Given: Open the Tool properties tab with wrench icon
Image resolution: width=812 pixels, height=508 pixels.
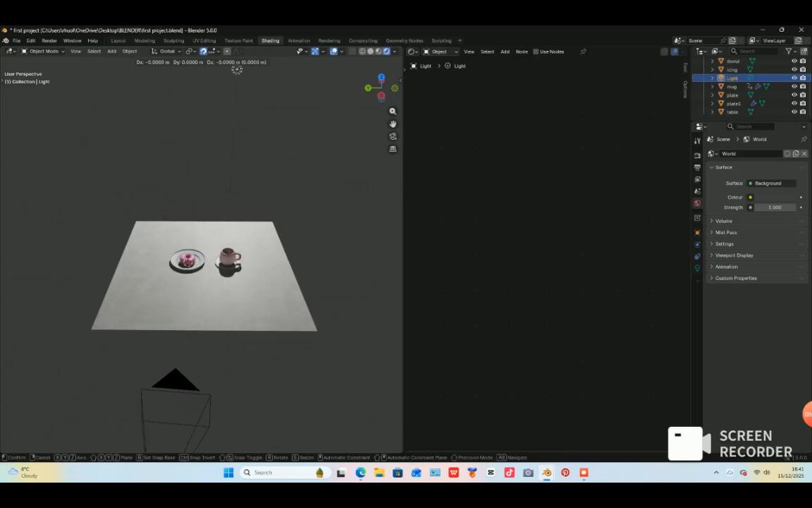Looking at the screenshot, I should (697, 141).
